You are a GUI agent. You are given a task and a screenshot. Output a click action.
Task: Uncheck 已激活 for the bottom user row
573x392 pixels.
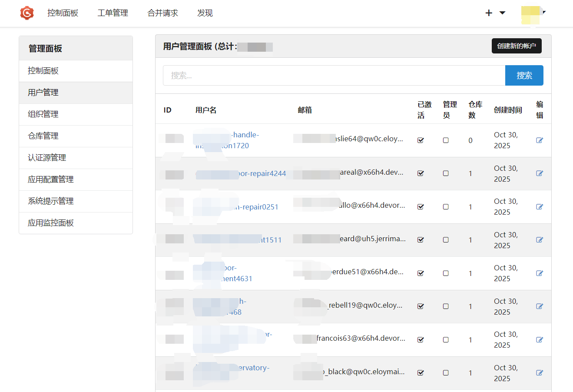click(421, 372)
